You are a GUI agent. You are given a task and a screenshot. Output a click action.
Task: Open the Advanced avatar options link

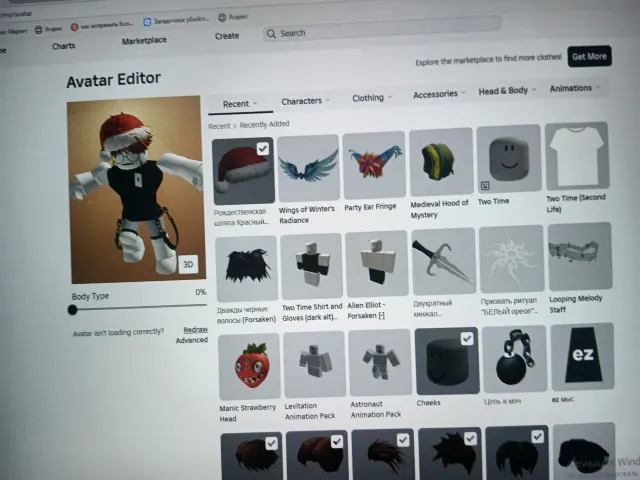[192, 340]
